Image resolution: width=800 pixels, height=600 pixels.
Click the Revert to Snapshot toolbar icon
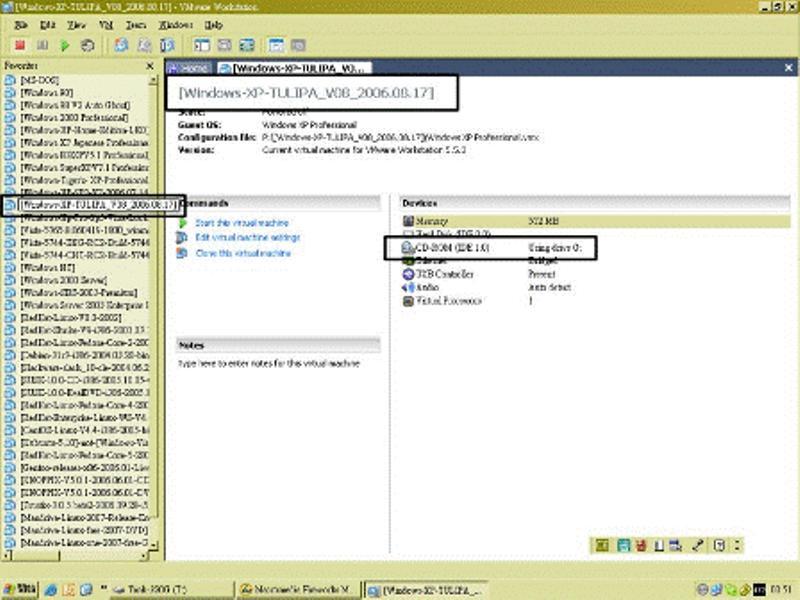144,45
